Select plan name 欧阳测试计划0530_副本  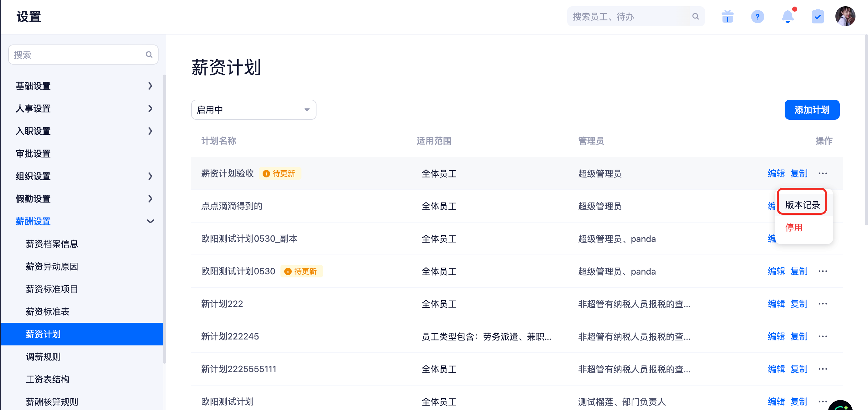(x=249, y=239)
